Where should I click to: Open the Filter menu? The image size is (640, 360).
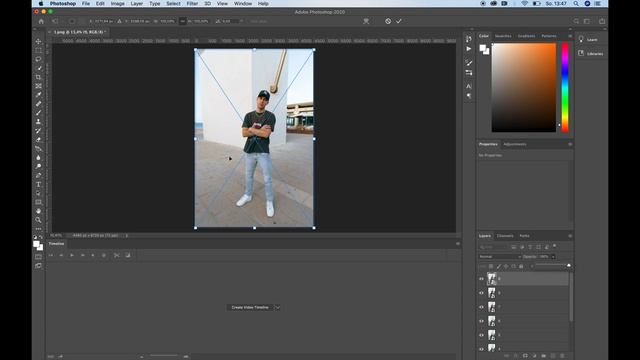192,4
